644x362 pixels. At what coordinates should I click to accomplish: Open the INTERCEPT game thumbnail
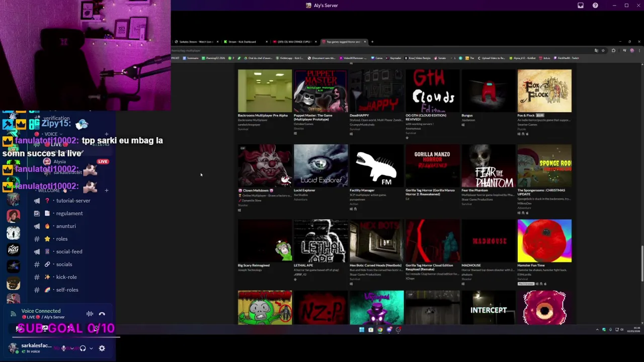click(x=488, y=307)
